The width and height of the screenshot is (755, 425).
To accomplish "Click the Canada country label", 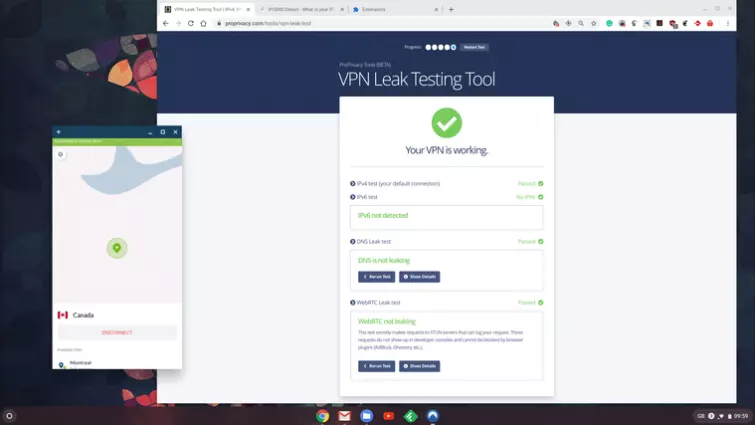I will [83, 315].
